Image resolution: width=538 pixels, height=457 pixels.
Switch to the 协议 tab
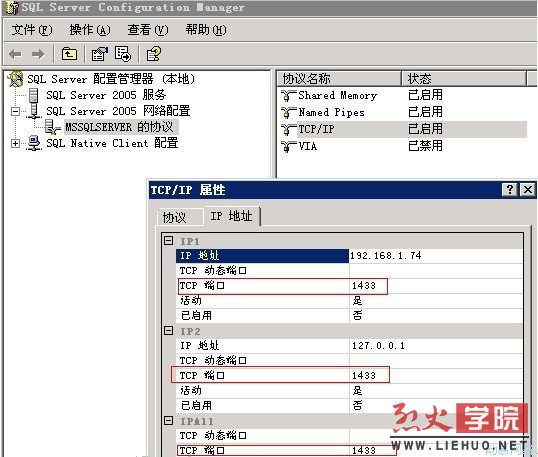tap(179, 217)
